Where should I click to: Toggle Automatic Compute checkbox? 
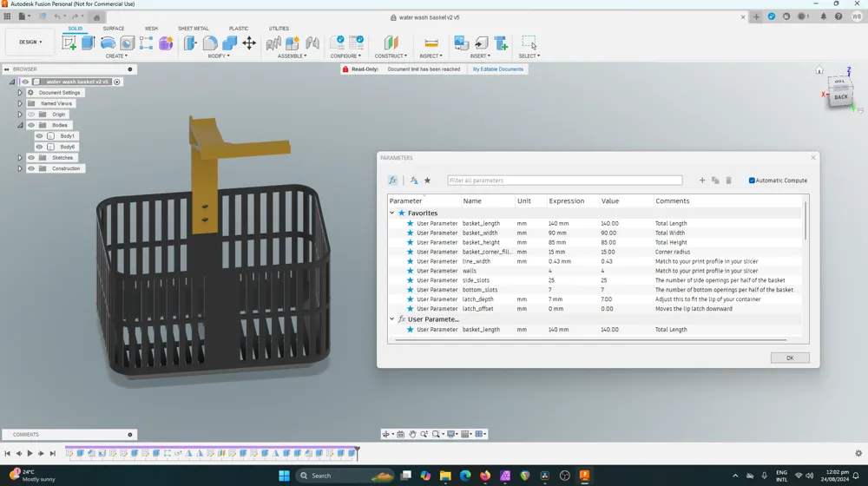coord(752,181)
